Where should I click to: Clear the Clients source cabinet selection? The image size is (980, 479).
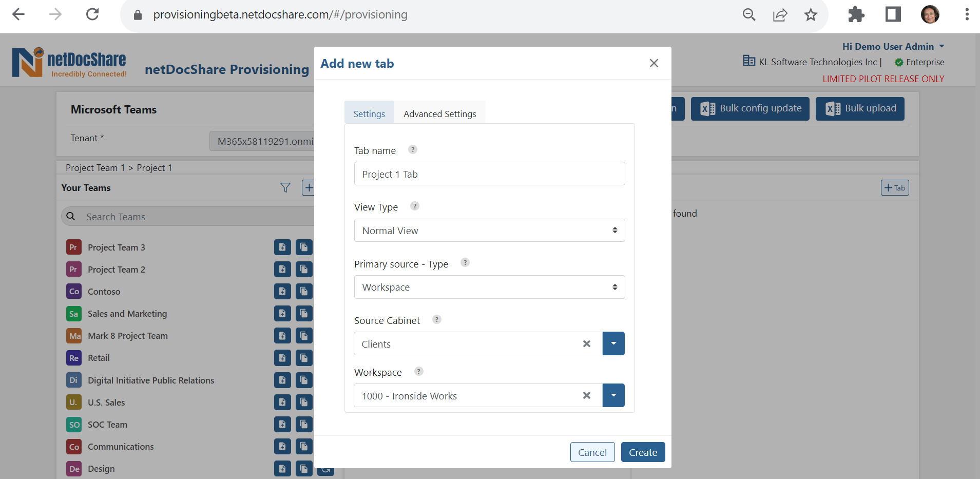(587, 343)
